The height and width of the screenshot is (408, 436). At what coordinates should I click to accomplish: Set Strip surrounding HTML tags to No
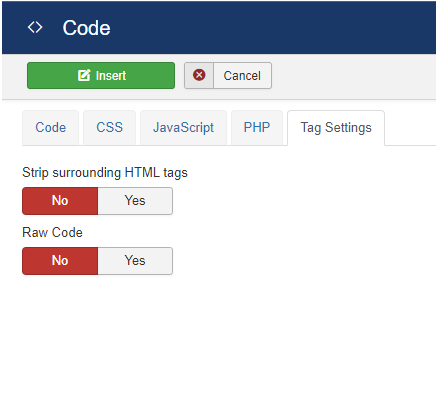click(x=60, y=201)
